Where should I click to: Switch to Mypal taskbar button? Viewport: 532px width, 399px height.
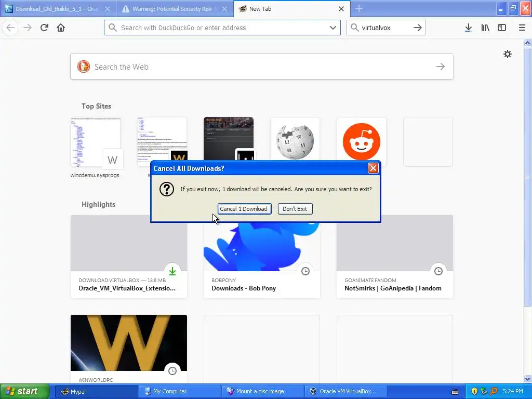(96, 391)
